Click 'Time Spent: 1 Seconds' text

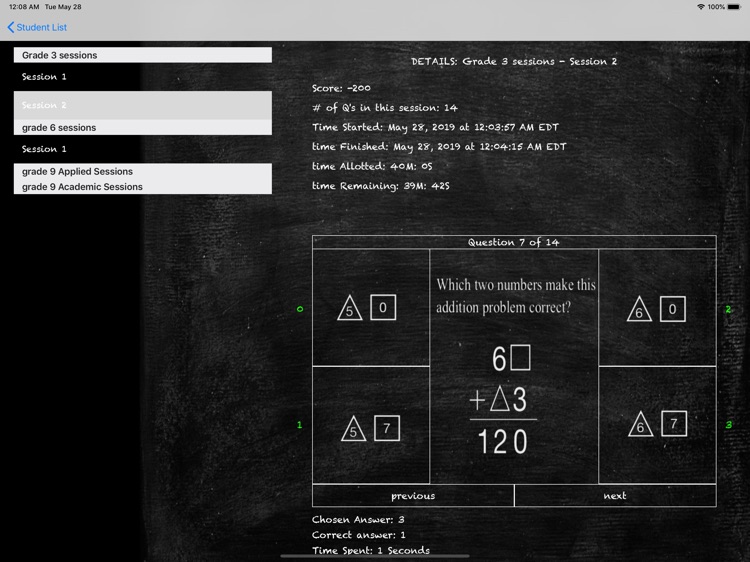pyautogui.click(x=371, y=551)
